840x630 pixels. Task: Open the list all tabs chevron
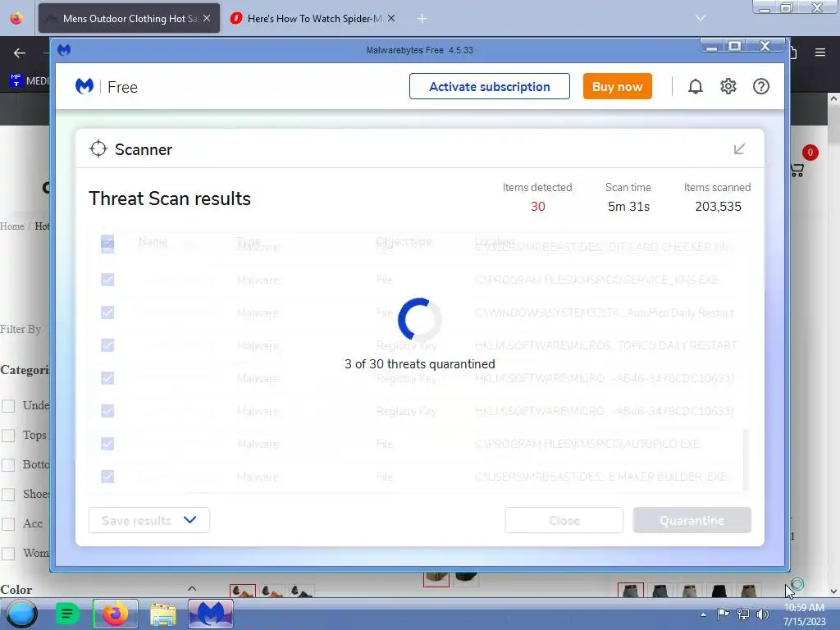(701, 18)
